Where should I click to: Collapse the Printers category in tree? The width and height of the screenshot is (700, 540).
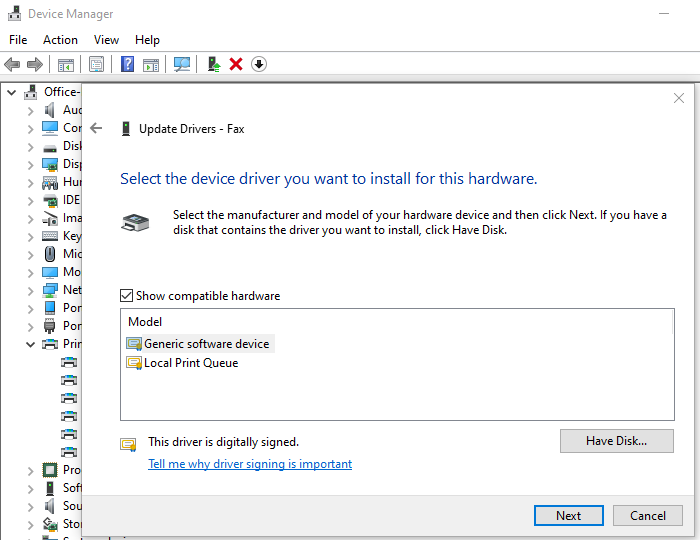pyautogui.click(x=30, y=344)
